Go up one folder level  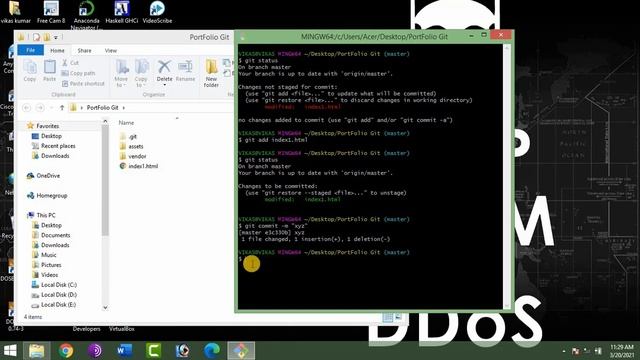coord(62,108)
